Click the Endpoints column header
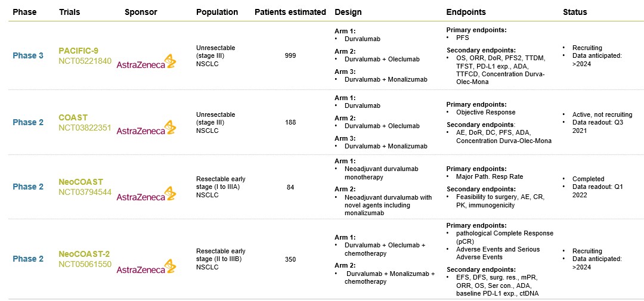This screenshot has width=644, height=301. coord(466,12)
